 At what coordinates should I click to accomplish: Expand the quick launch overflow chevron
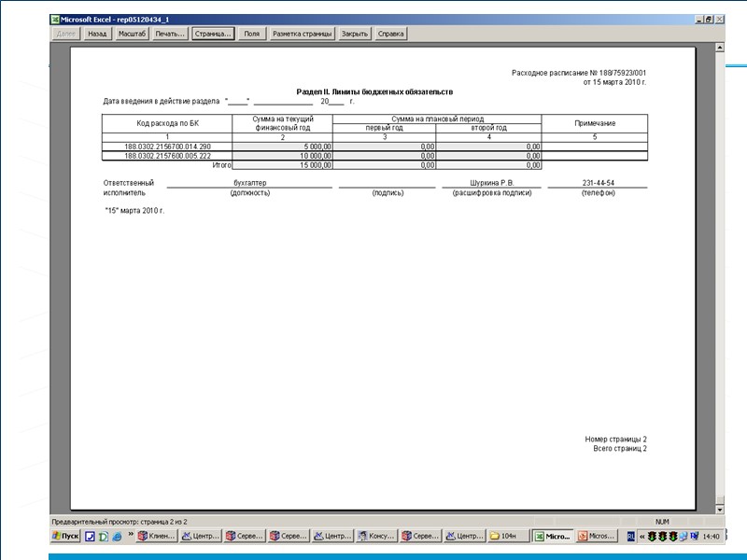point(131,534)
